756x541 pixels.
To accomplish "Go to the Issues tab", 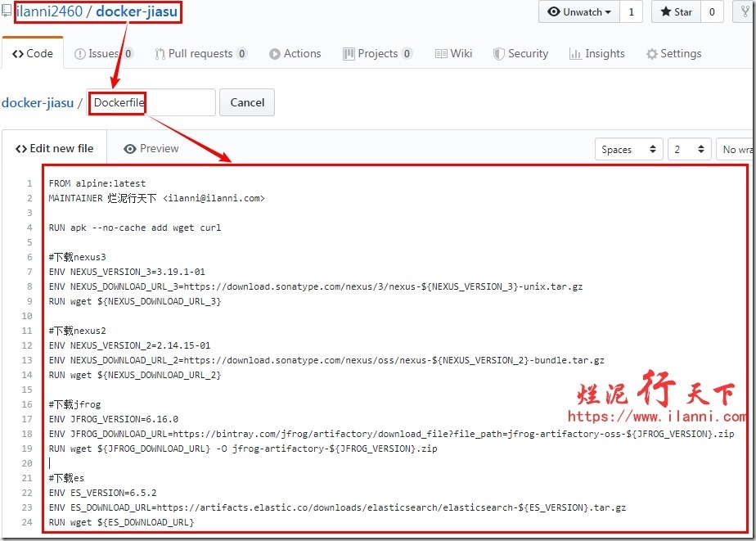I will pyautogui.click(x=103, y=54).
